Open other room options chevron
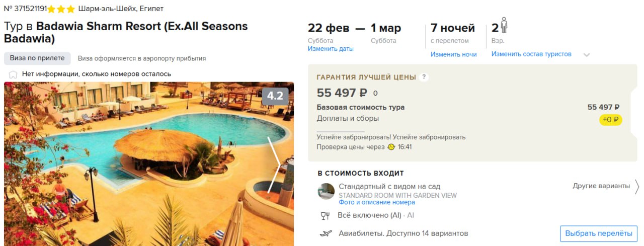This screenshot has width=644, height=246. 637,186
